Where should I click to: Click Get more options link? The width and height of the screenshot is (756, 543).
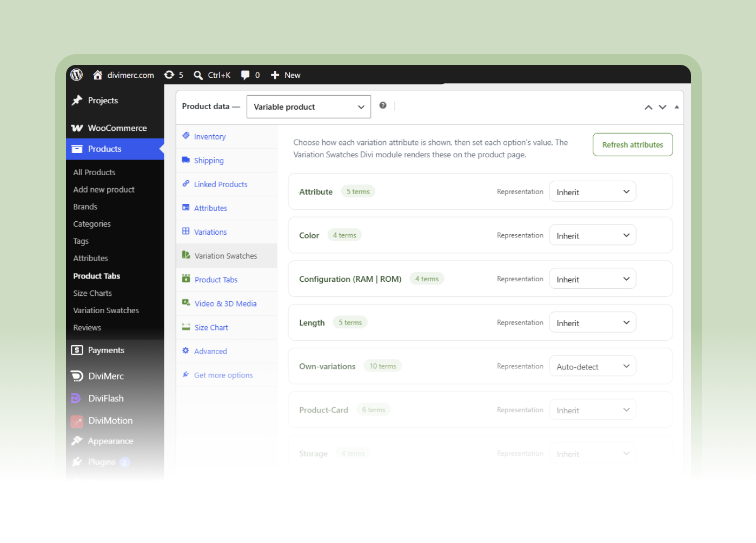click(x=223, y=375)
